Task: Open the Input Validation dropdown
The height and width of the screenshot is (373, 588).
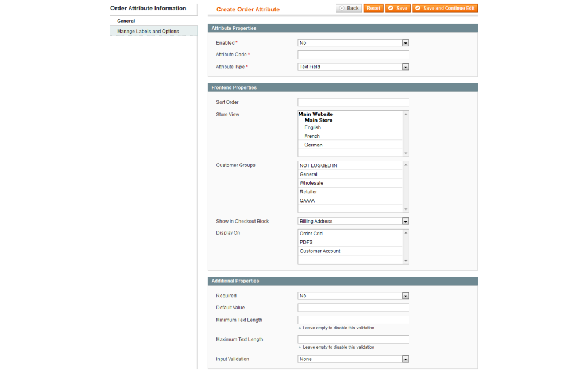Action: (x=353, y=359)
